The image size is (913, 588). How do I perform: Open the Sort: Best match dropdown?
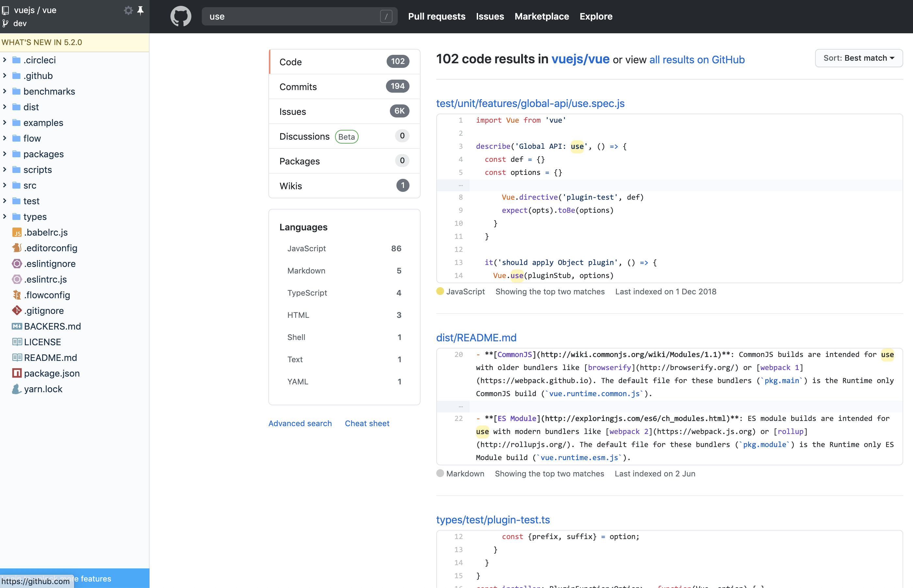859,58
